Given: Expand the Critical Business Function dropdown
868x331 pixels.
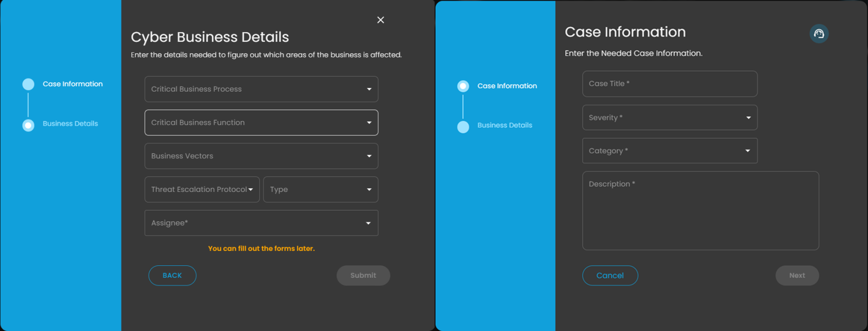Looking at the screenshot, I should click(261, 123).
